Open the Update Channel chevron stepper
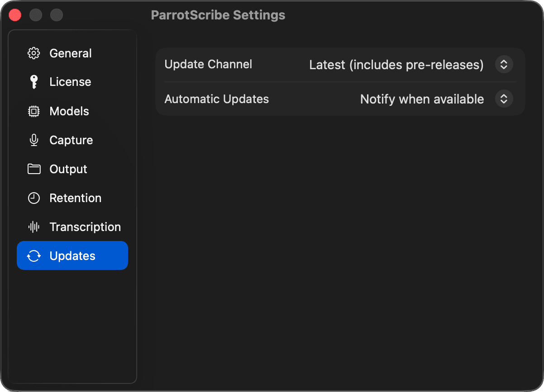 pos(504,65)
